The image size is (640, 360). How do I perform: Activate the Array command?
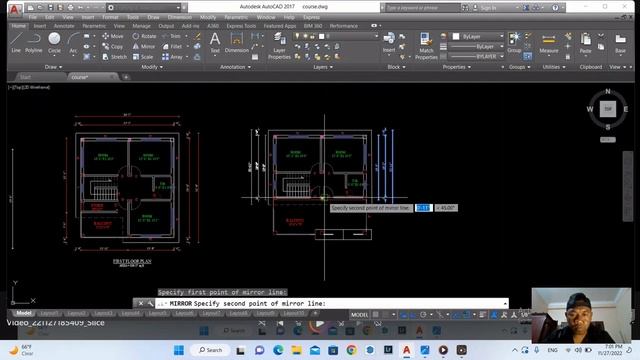[x=173, y=57]
